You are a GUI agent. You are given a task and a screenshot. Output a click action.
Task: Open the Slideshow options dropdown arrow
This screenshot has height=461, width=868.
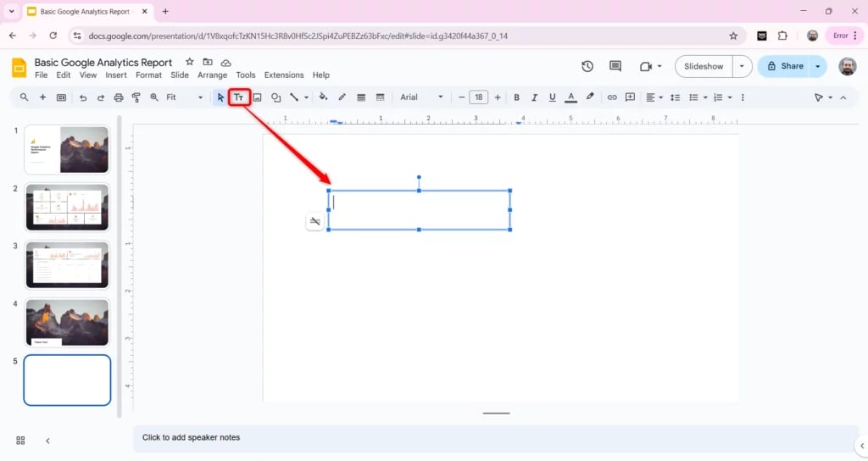pos(742,66)
